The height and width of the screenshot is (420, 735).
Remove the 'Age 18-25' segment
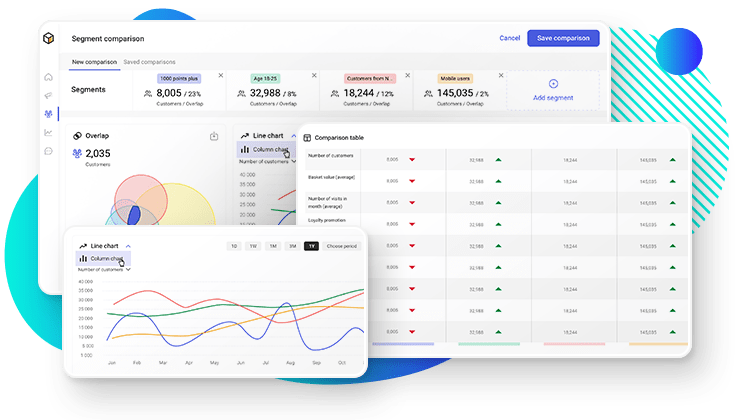(313, 75)
